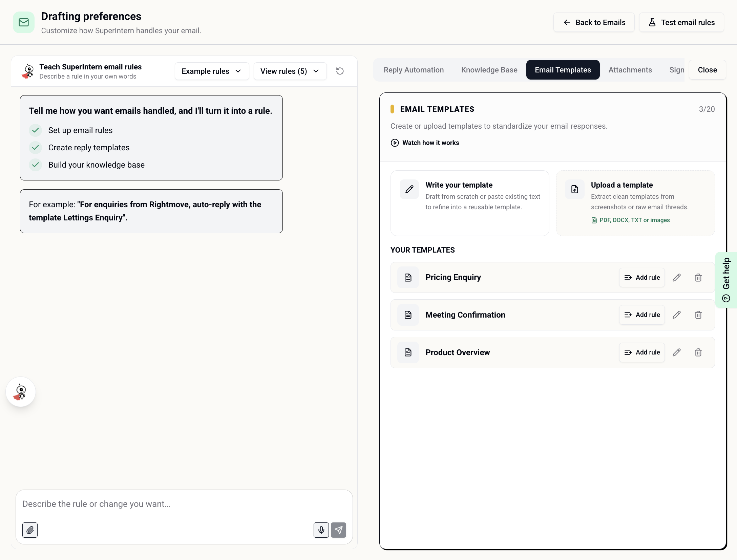The image size is (737, 560).
Task: Click the checkmark next to Set up email rules
Action: pyautogui.click(x=35, y=130)
